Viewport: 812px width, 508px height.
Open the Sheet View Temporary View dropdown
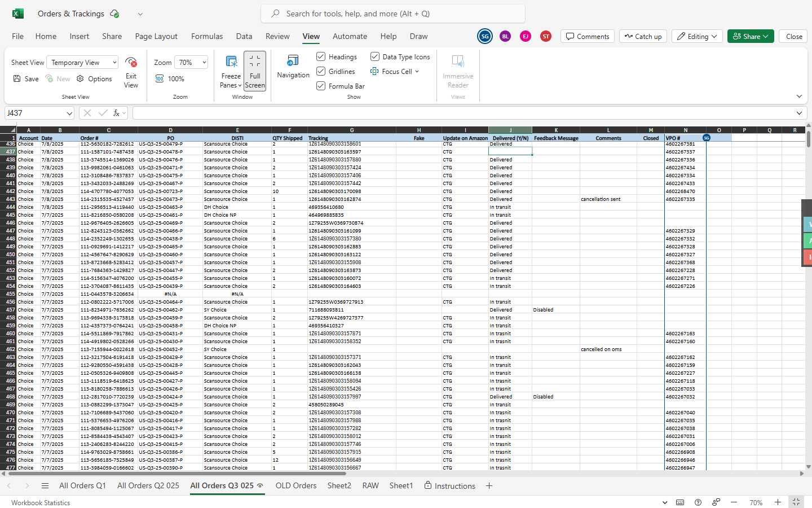82,63
